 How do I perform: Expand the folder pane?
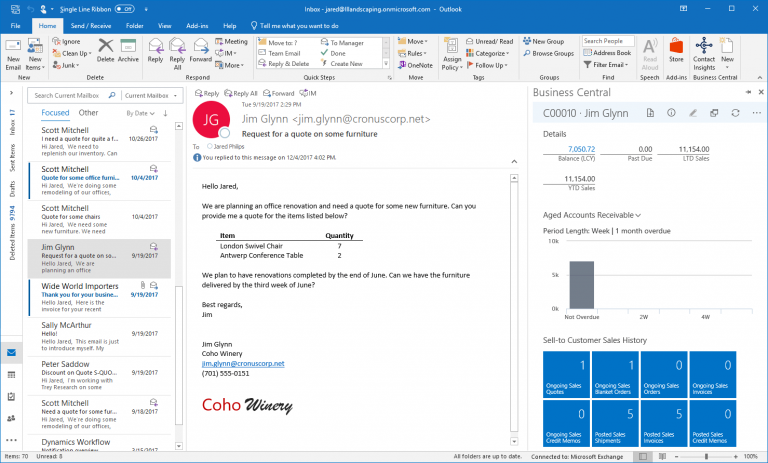(x=11, y=93)
